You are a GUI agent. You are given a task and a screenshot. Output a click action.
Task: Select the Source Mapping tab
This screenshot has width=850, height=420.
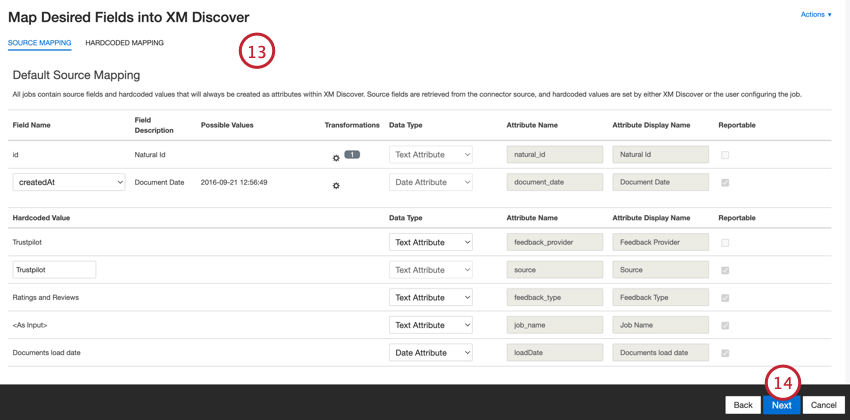tap(40, 43)
